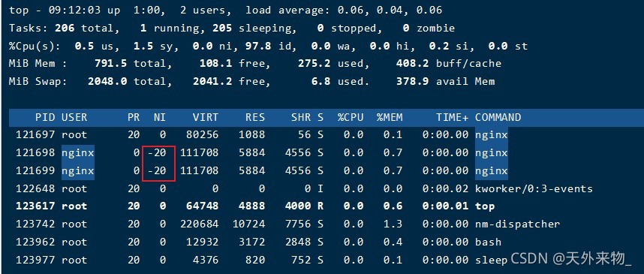Click VIRT value 220684
The image size is (644, 274).
(199, 224)
